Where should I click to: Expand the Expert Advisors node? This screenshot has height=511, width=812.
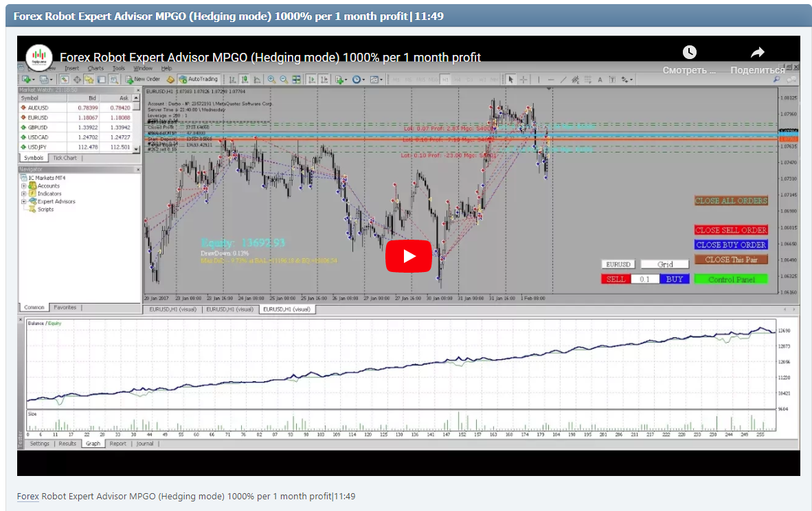tap(23, 201)
